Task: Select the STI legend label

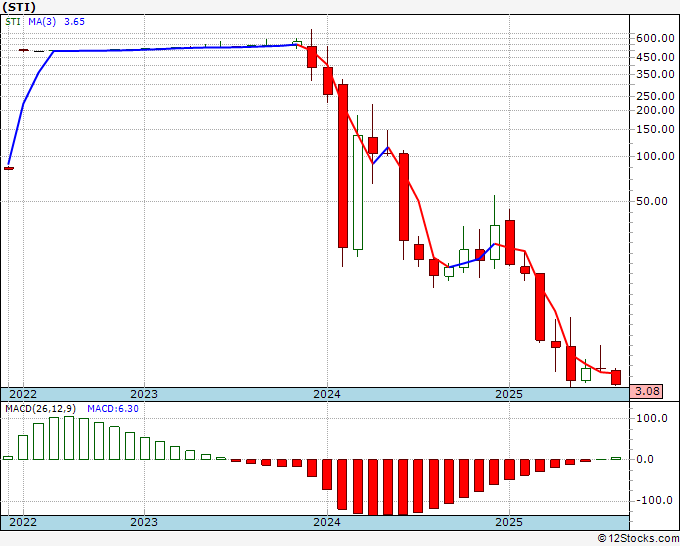Action: tap(13, 22)
